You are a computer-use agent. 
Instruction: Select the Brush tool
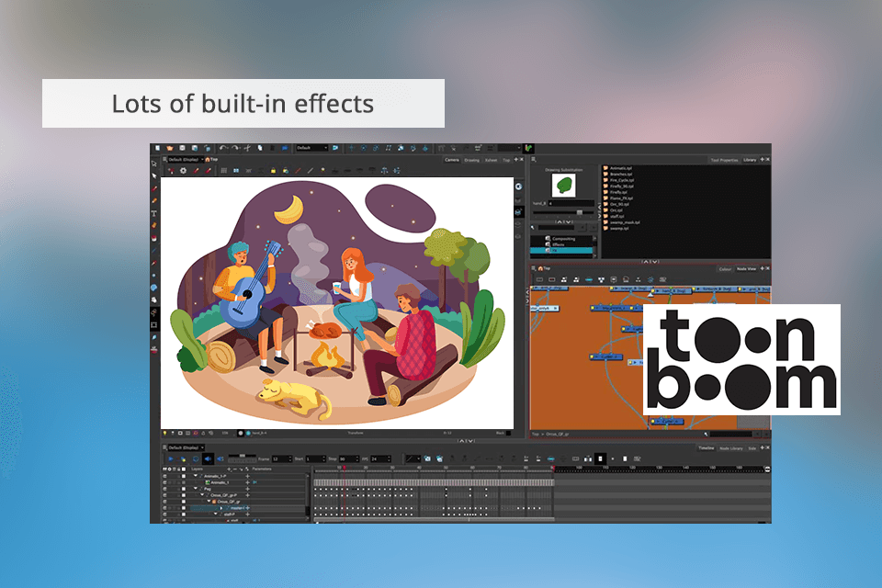click(154, 188)
